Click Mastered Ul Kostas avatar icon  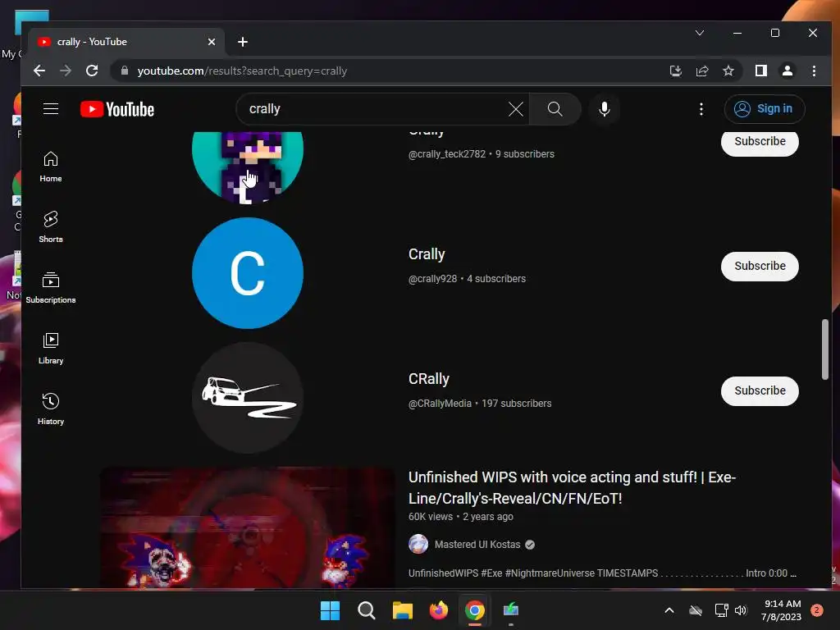tap(418, 545)
